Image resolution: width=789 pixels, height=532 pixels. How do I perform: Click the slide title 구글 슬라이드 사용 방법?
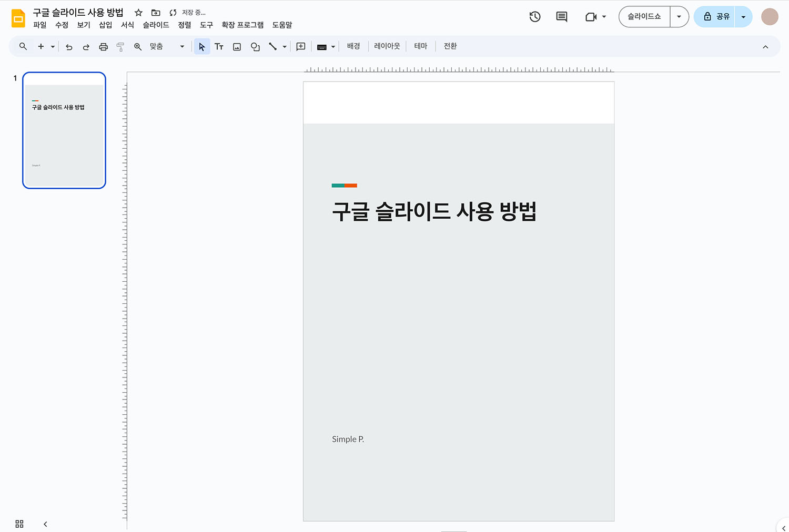pos(434,211)
